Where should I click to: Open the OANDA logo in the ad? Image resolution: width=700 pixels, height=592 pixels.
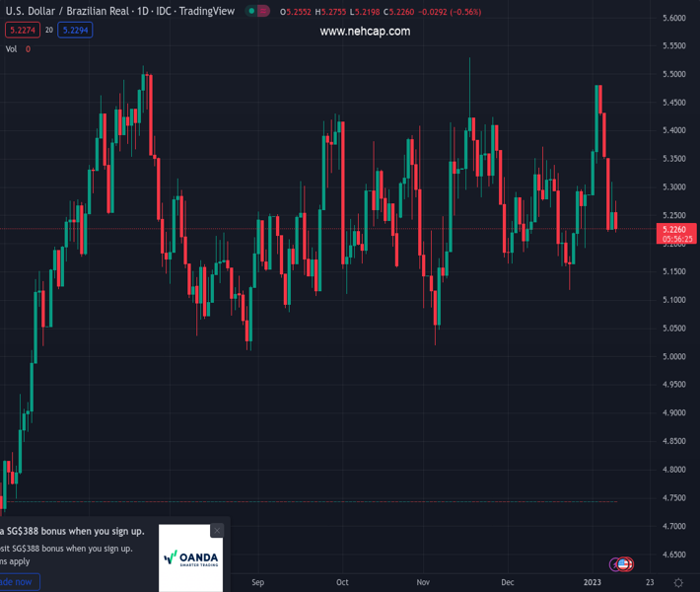pyautogui.click(x=191, y=558)
